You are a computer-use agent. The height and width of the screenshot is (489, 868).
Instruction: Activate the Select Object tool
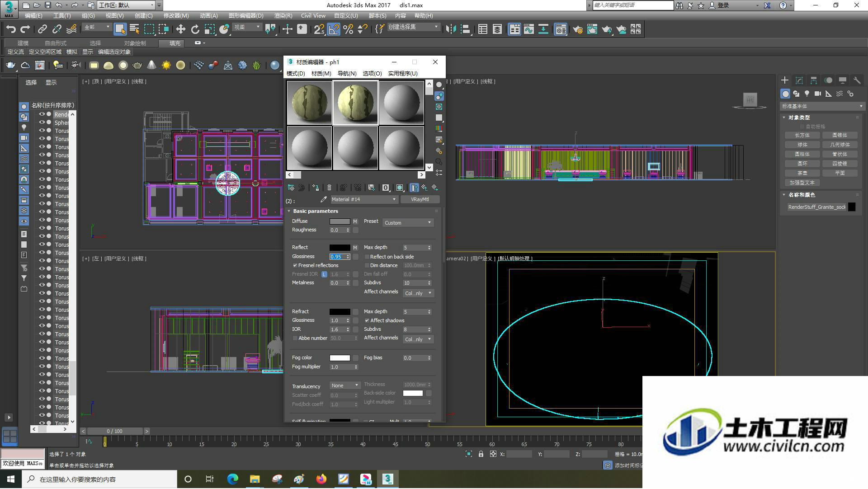(x=120, y=29)
